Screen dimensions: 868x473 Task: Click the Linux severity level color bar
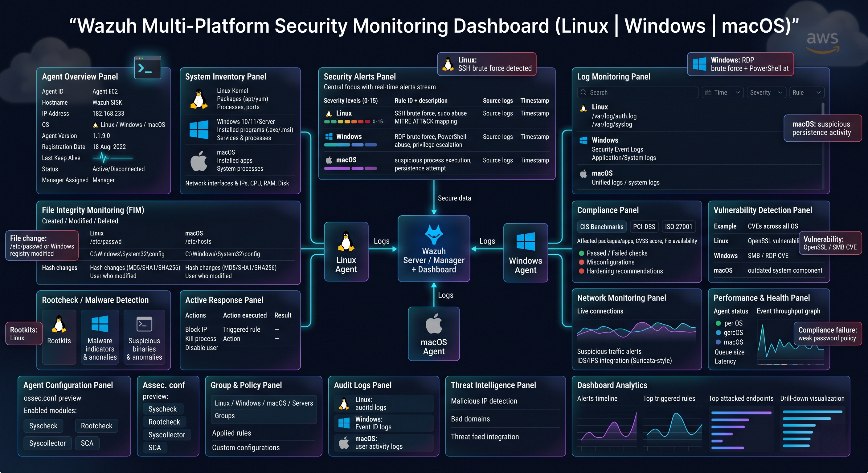pyautogui.click(x=347, y=122)
